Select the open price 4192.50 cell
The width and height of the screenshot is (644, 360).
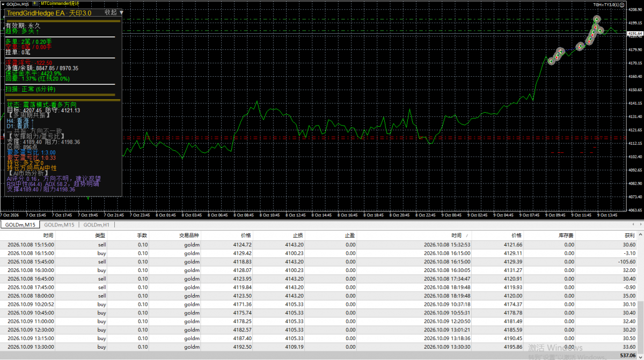tap(243, 347)
